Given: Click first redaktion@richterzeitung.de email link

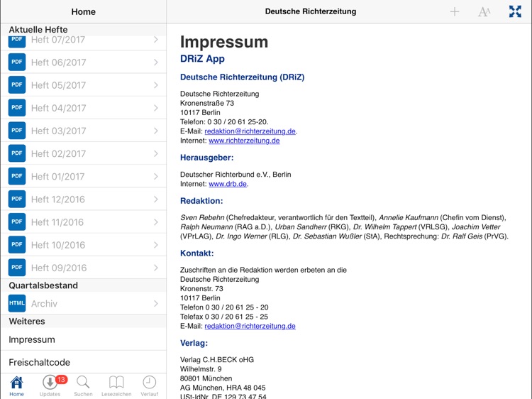Looking at the screenshot, I should pos(250,131).
